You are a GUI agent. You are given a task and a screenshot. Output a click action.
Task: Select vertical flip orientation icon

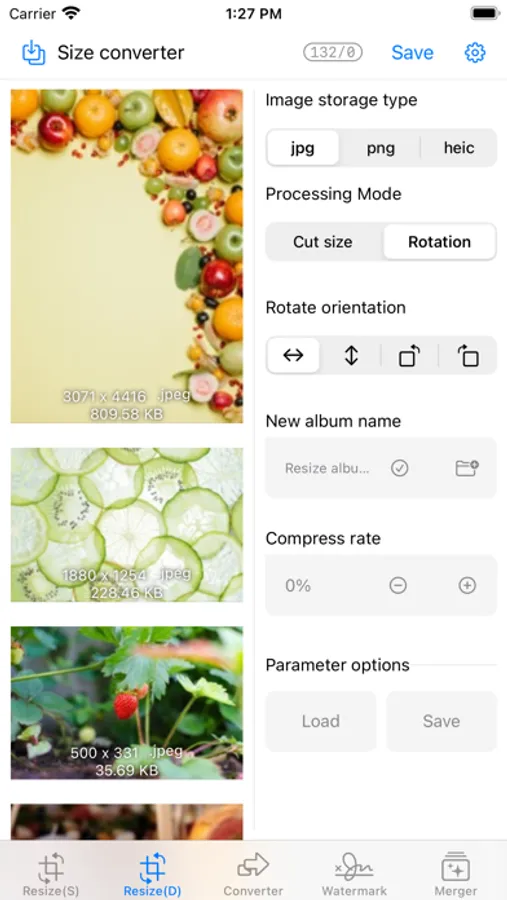pyautogui.click(x=351, y=355)
